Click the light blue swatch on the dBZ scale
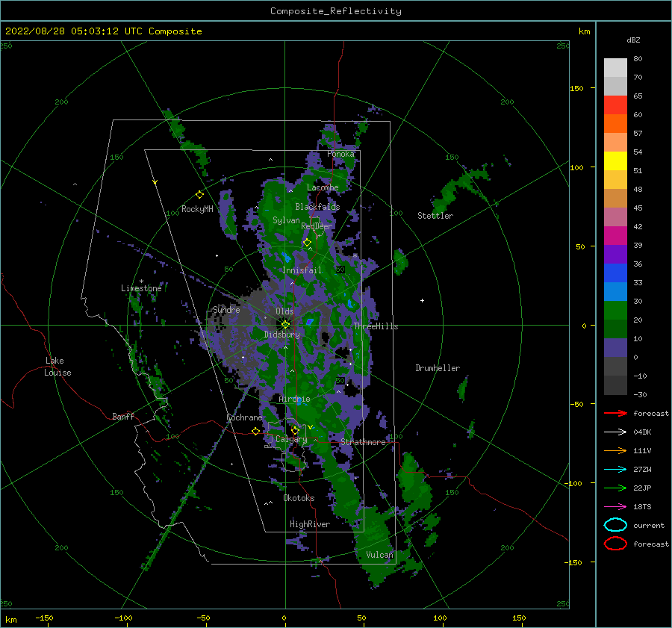Screen dimensions: 672x628 [x=615, y=292]
